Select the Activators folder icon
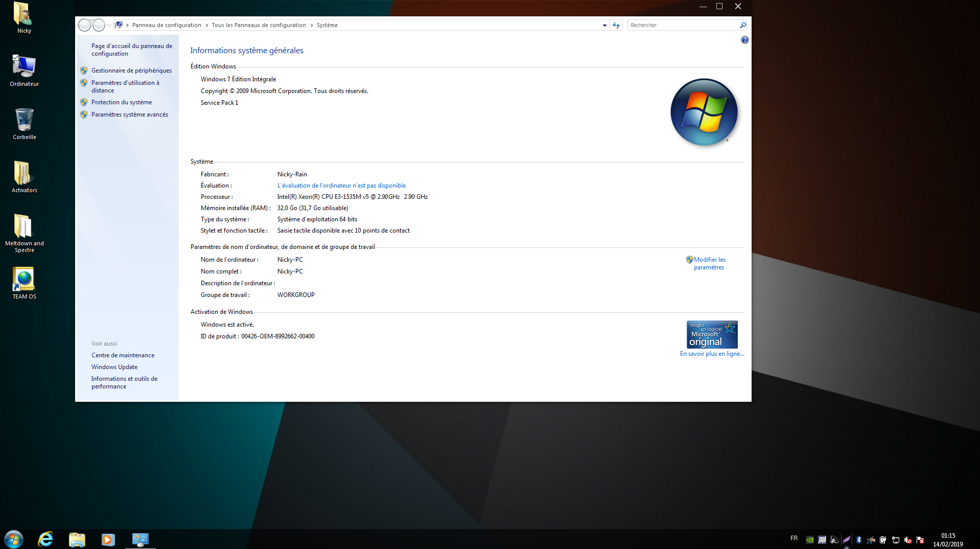Screen dimensions: 980x549 click(24, 177)
